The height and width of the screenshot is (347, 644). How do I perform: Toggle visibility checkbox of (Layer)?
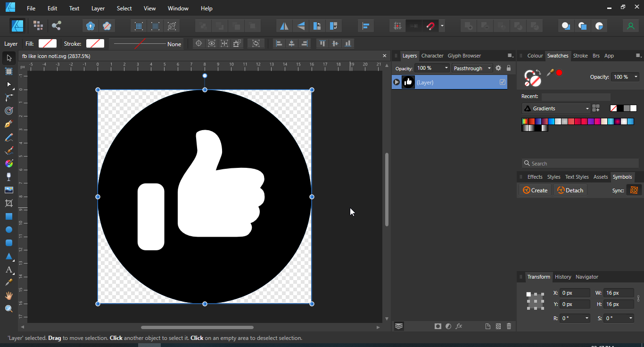click(503, 82)
